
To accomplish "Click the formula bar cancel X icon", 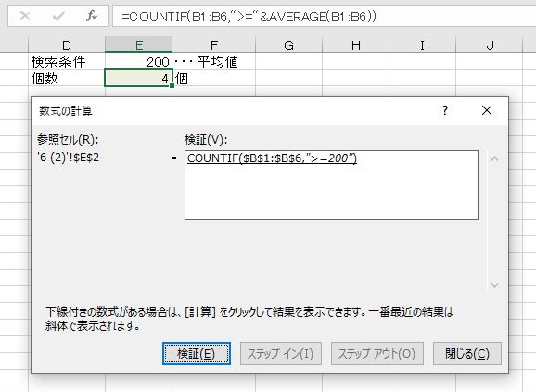I will 25,16.
